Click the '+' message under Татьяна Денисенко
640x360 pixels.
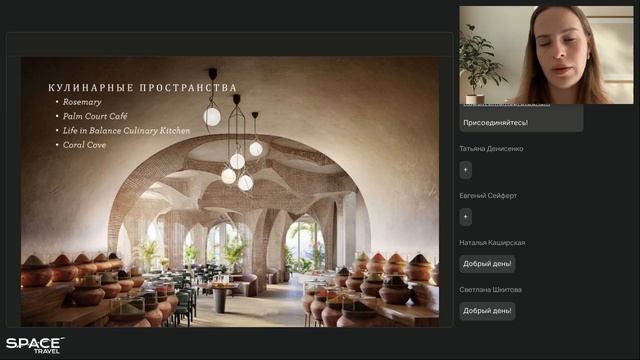pyautogui.click(x=466, y=170)
